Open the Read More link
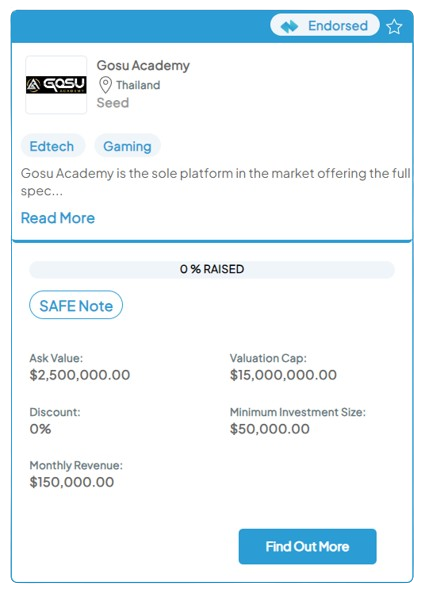 (x=57, y=218)
